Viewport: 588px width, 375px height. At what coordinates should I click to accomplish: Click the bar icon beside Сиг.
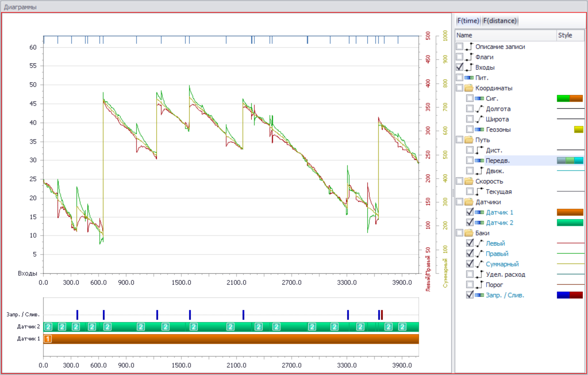tap(479, 98)
